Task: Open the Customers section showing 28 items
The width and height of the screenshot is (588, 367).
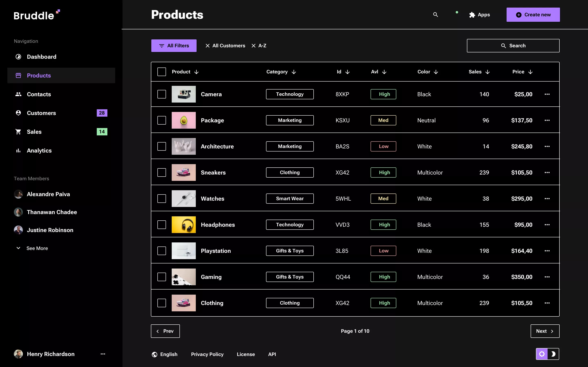Action: tap(41, 113)
